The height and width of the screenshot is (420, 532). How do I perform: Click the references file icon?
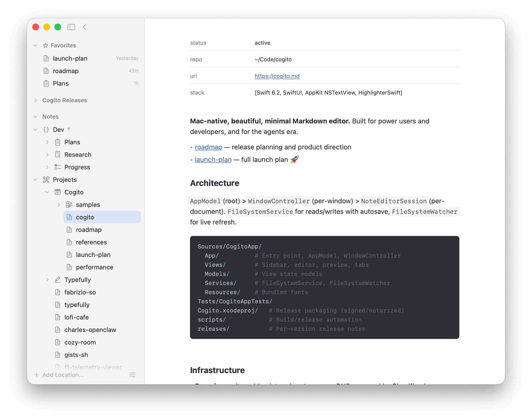pyautogui.click(x=69, y=242)
